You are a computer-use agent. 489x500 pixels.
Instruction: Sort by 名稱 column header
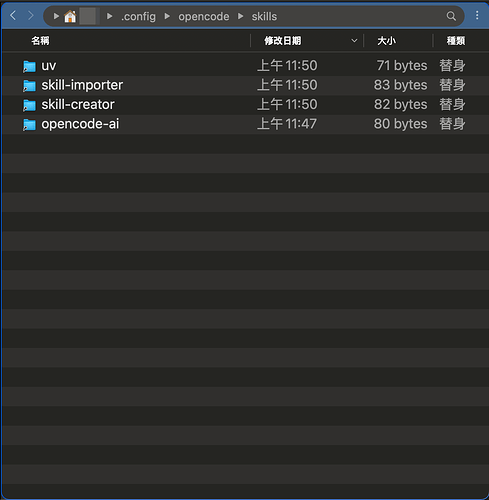pos(40,41)
